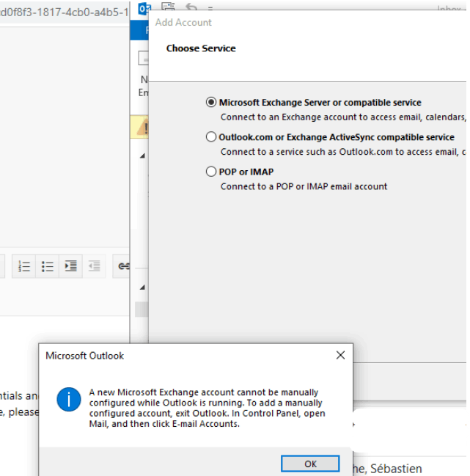
Task: Collapse the upper folder group triangle
Action: (x=142, y=156)
